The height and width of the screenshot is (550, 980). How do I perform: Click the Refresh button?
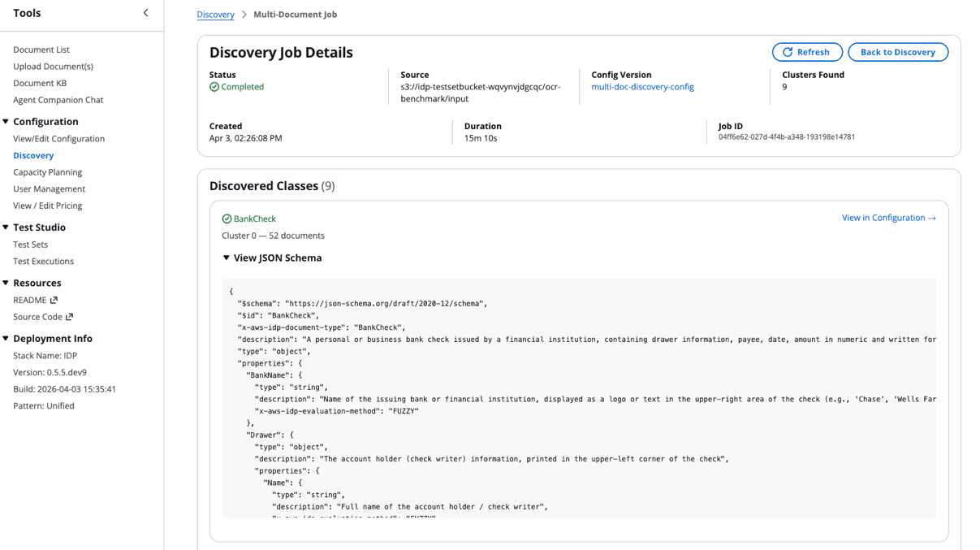tap(807, 52)
